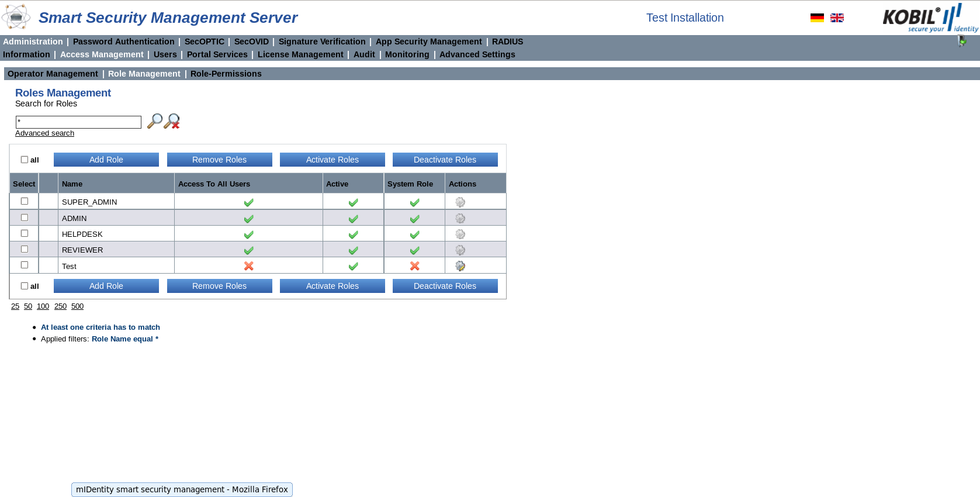
Task: Show 50 results per page
Action: click(28, 306)
